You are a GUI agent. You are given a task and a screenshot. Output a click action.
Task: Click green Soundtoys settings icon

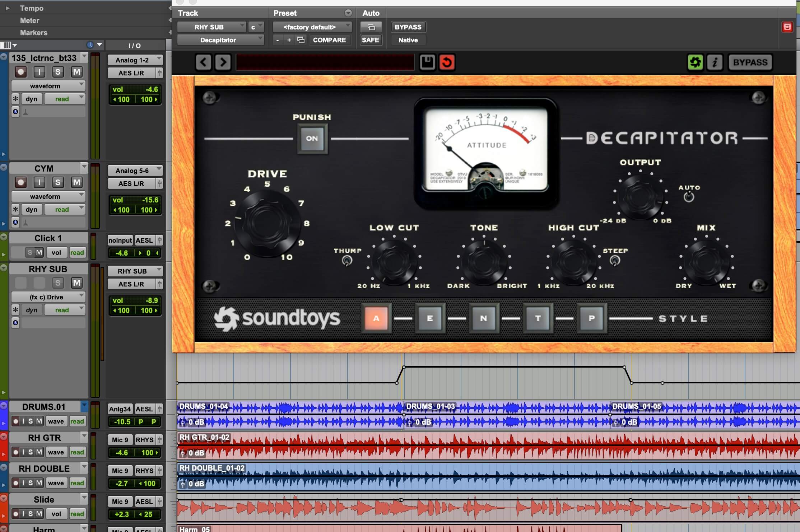coord(695,62)
